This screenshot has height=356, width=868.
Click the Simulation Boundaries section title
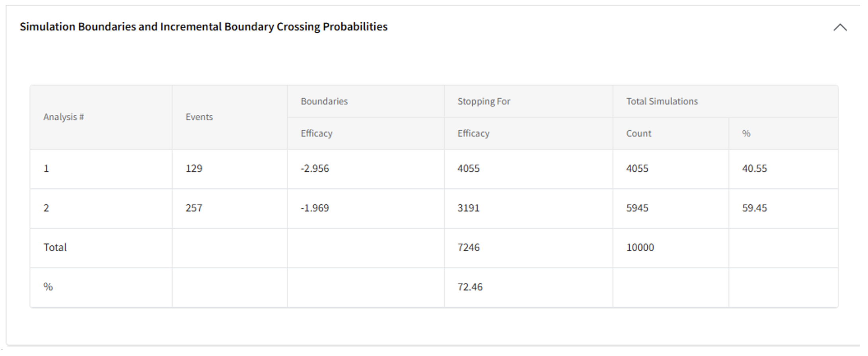coord(203,27)
